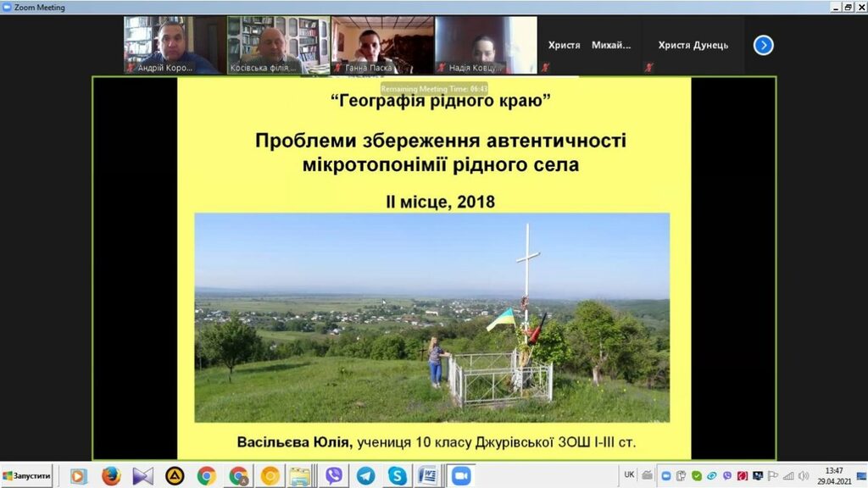Launch Firefox from the taskbar

tap(111, 475)
